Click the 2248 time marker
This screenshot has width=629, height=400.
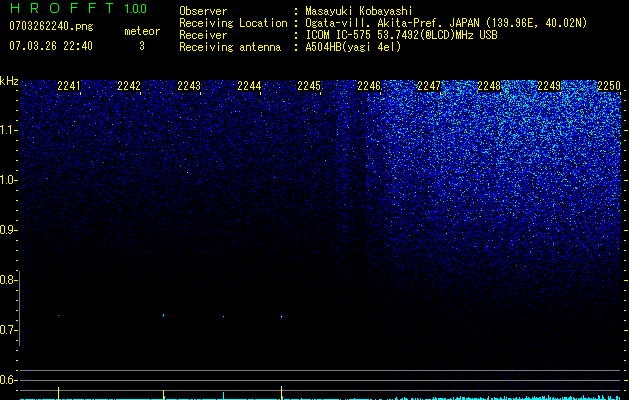(489, 86)
